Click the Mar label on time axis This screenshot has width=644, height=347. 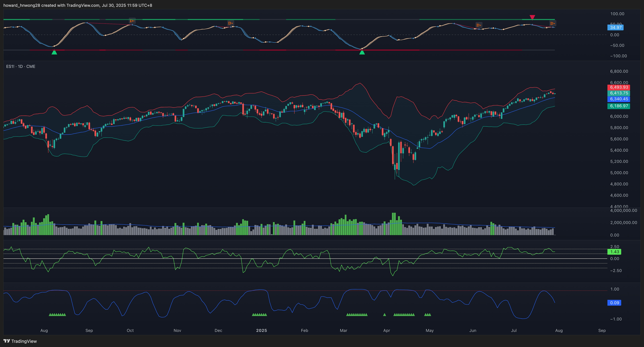[343, 330]
